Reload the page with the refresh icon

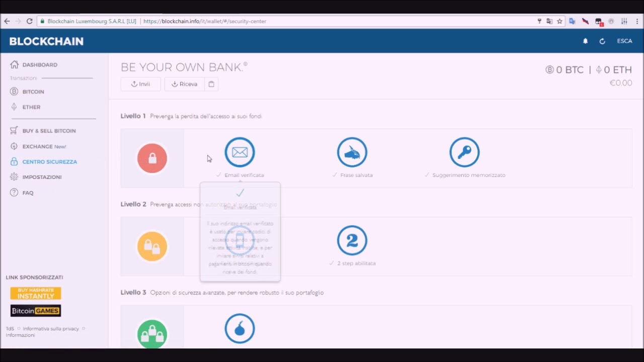click(x=29, y=21)
